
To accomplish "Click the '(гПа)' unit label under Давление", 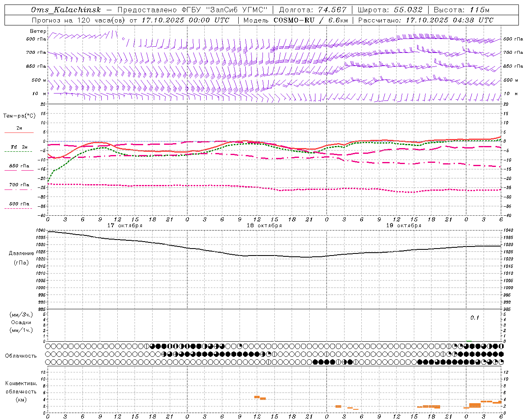I will click(21, 263).
